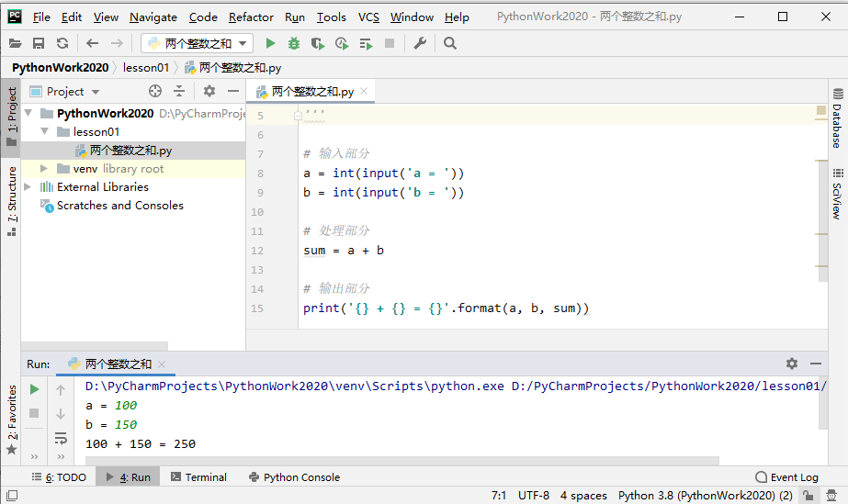Open Search Everywhere magnifier icon
848x504 pixels.
pos(450,43)
